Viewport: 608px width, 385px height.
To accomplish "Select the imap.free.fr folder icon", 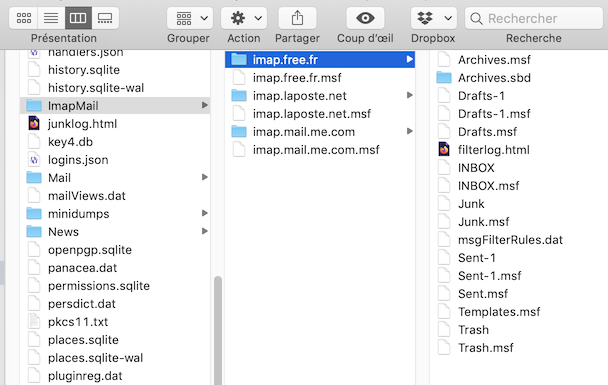I will coord(239,59).
